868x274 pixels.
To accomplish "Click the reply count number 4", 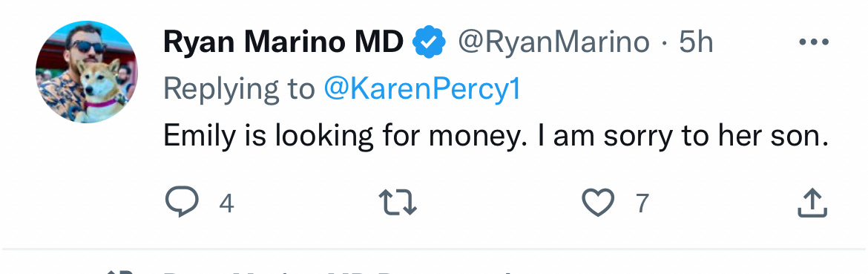I will tap(226, 203).
